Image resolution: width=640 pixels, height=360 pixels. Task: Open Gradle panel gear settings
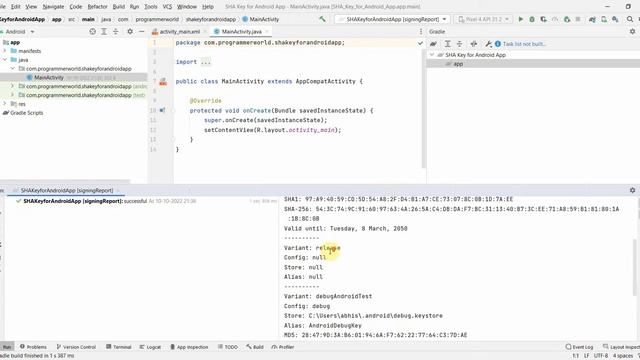(632, 31)
